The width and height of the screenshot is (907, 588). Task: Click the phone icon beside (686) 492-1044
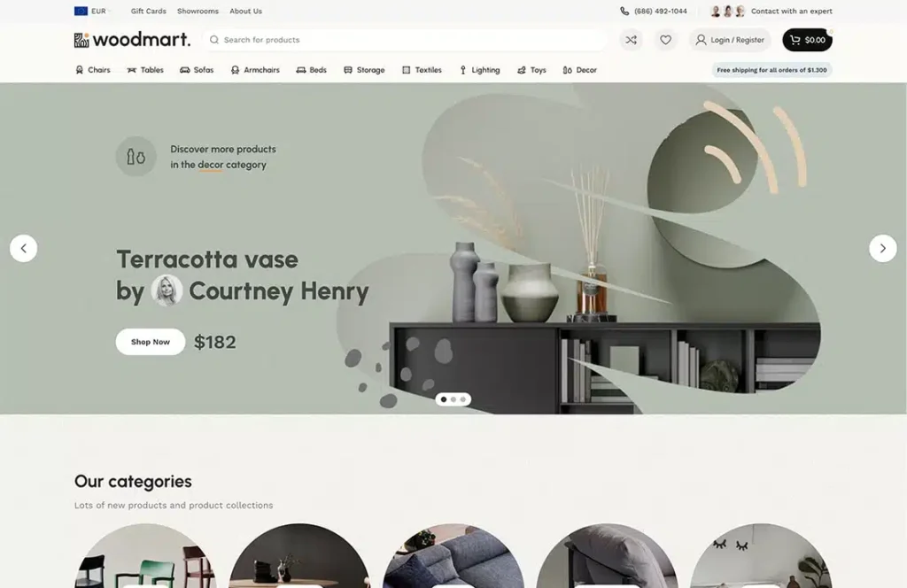click(x=624, y=12)
